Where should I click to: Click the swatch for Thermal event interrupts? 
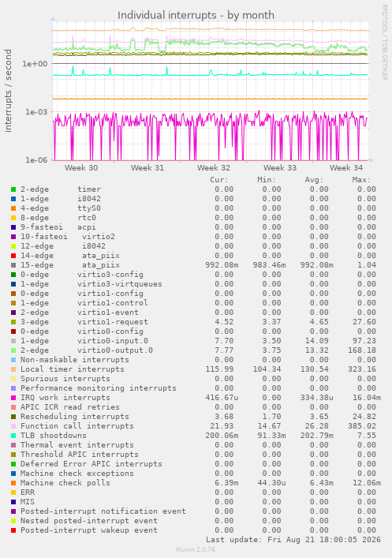(x=13, y=445)
